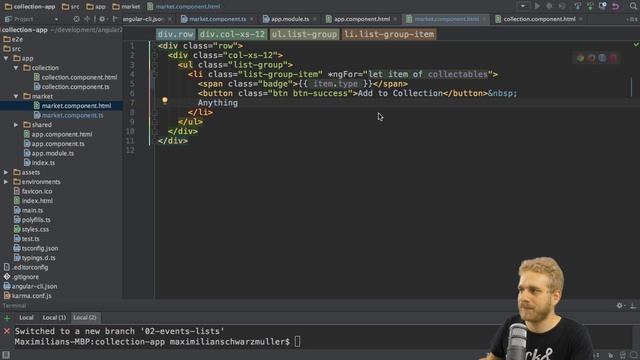The height and width of the screenshot is (360, 640).
Task: Click the src folder in navigation bar
Action: pos(71,7)
